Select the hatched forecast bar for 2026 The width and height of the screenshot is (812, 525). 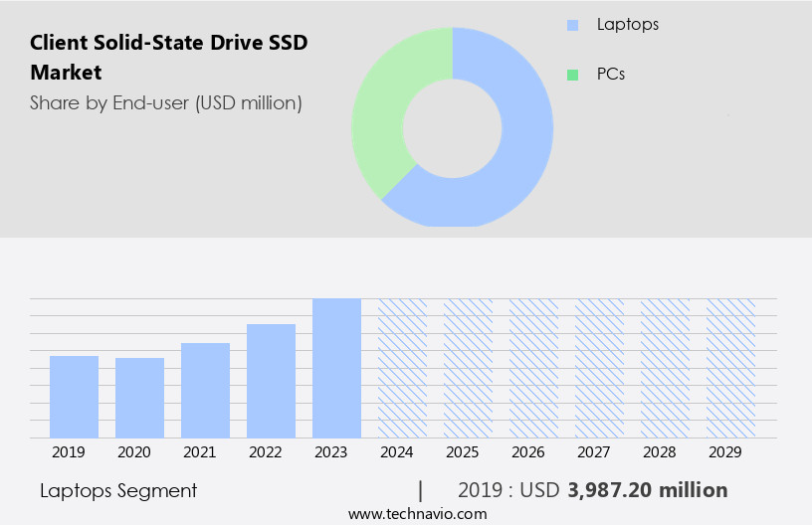click(x=533, y=368)
